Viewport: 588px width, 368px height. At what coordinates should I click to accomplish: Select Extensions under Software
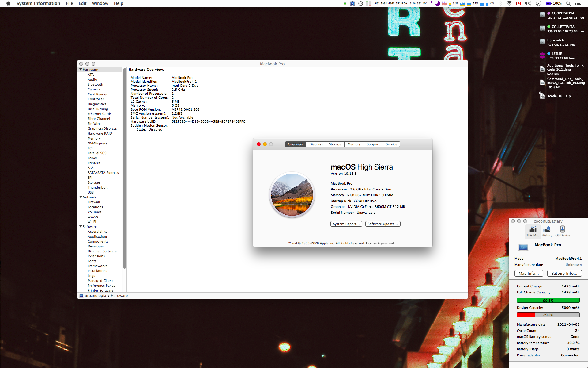click(96, 256)
